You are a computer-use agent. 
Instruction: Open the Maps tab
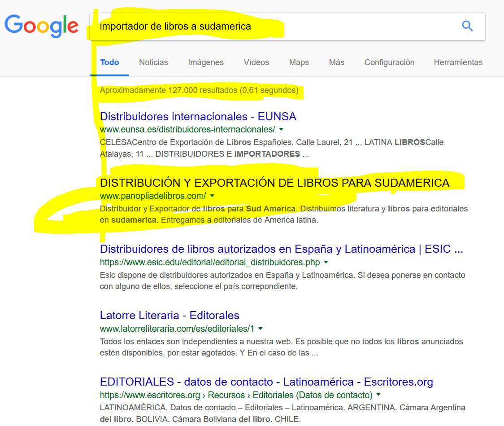pos(299,62)
